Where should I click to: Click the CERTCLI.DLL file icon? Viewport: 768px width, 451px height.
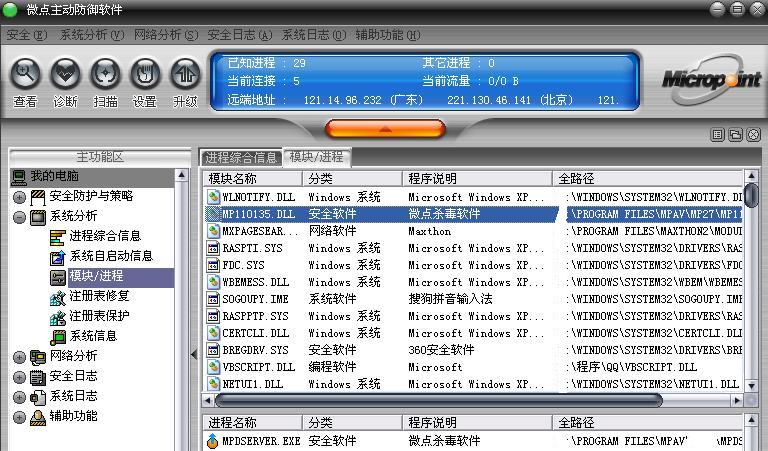pyautogui.click(x=213, y=333)
